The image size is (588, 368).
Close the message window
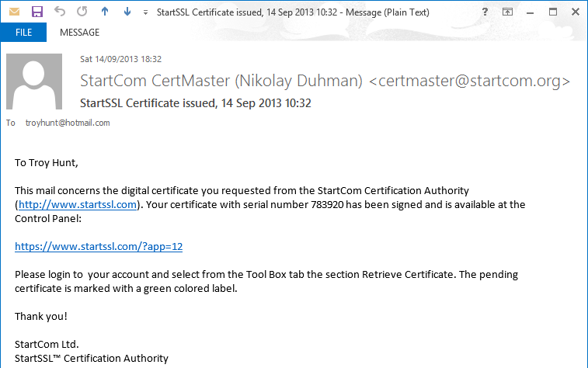pos(576,12)
